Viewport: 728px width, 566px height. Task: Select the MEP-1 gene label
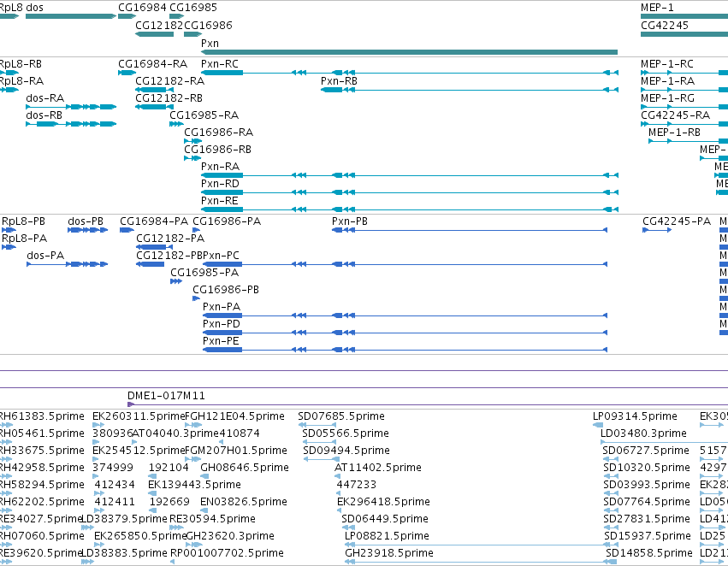pos(657,8)
